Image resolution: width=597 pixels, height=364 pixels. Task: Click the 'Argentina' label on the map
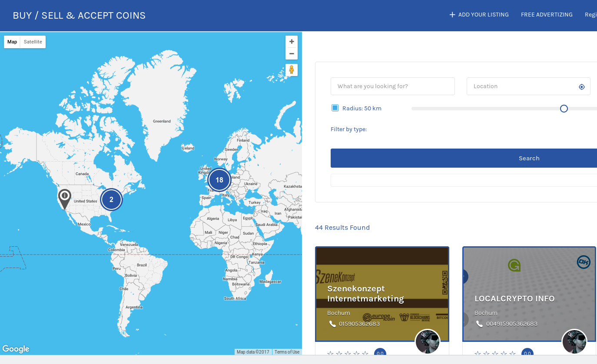(134, 307)
